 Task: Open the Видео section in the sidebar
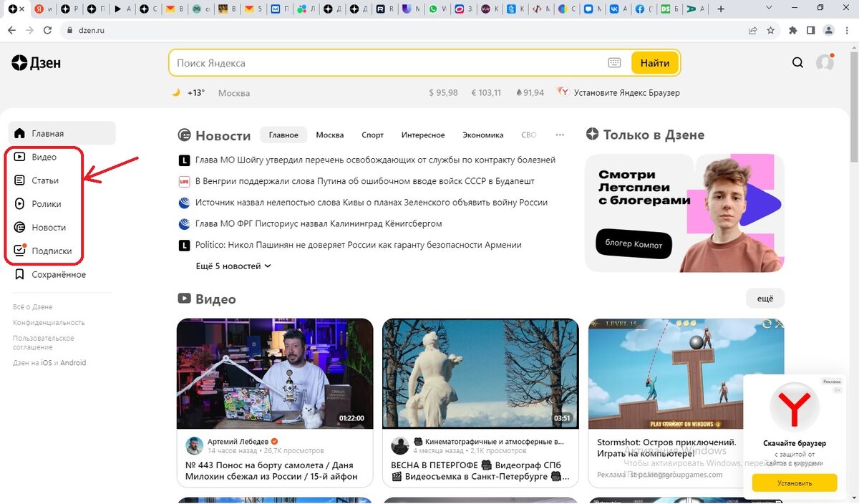click(x=43, y=156)
